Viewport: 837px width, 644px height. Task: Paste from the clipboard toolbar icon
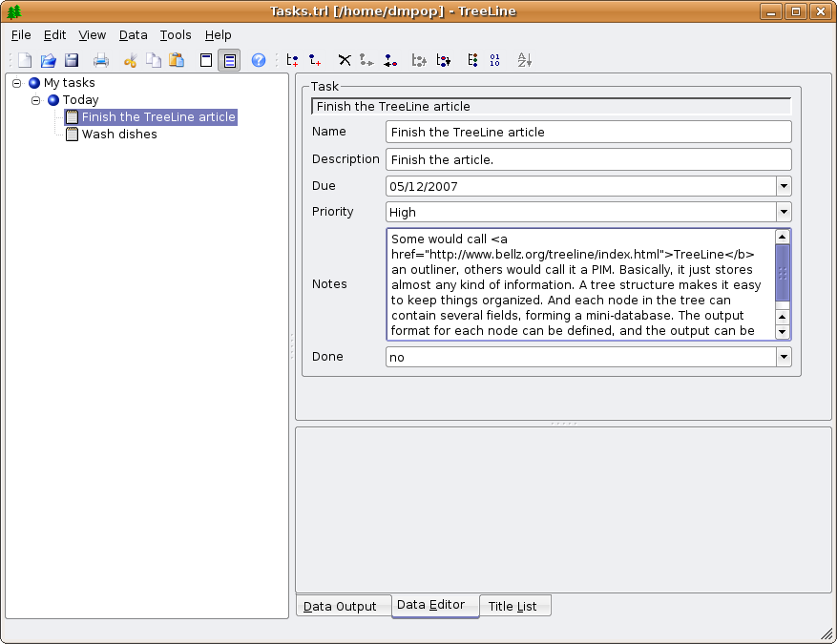pyautogui.click(x=177, y=60)
